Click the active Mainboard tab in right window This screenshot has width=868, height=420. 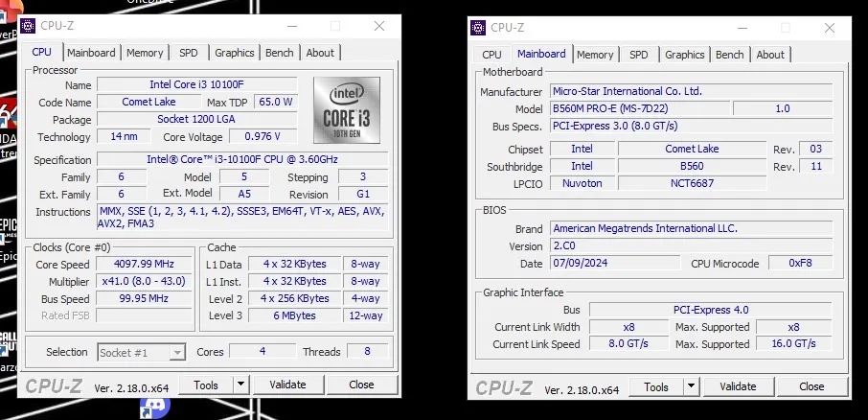[x=541, y=53]
